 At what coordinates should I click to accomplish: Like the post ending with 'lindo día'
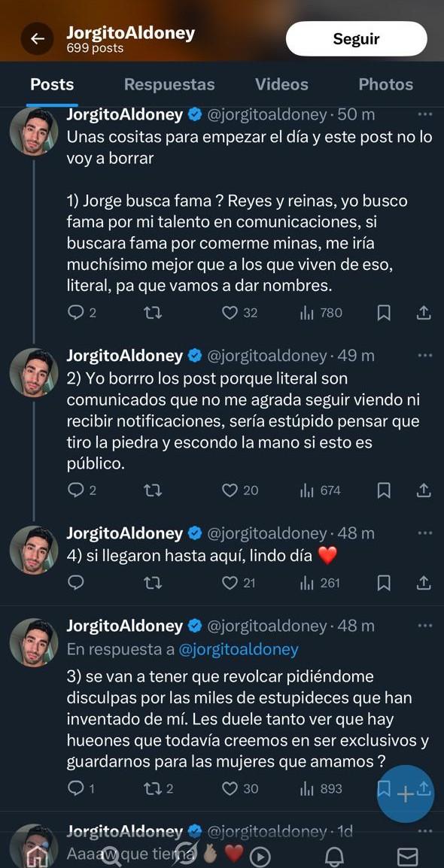(230, 583)
